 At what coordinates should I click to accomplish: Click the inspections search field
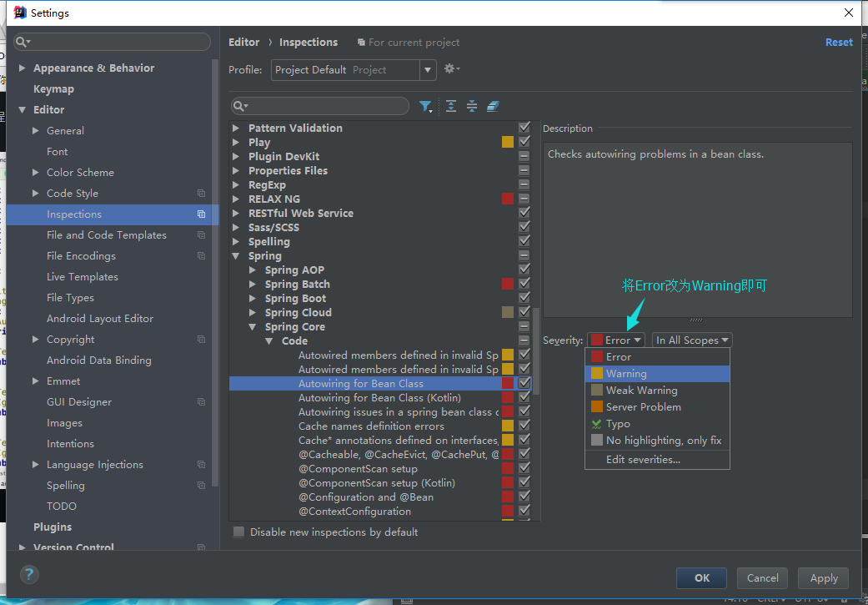(x=320, y=106)
